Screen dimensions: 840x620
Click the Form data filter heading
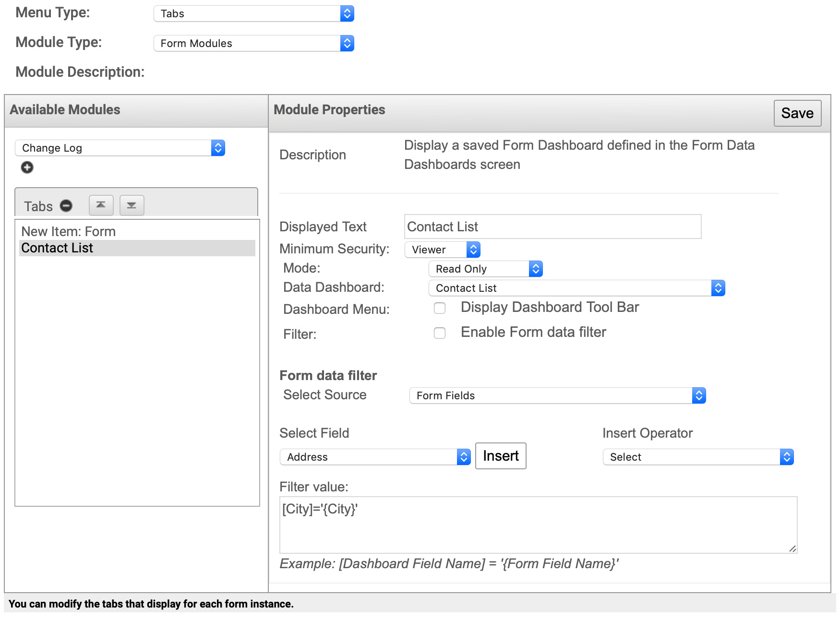[328, 375]
